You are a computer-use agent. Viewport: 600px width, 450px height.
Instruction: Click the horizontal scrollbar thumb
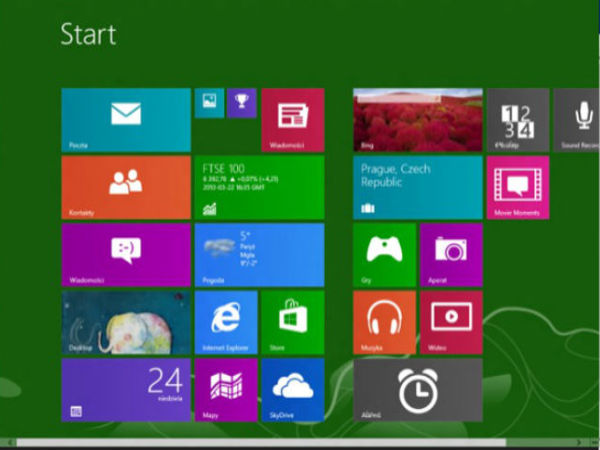261,443
